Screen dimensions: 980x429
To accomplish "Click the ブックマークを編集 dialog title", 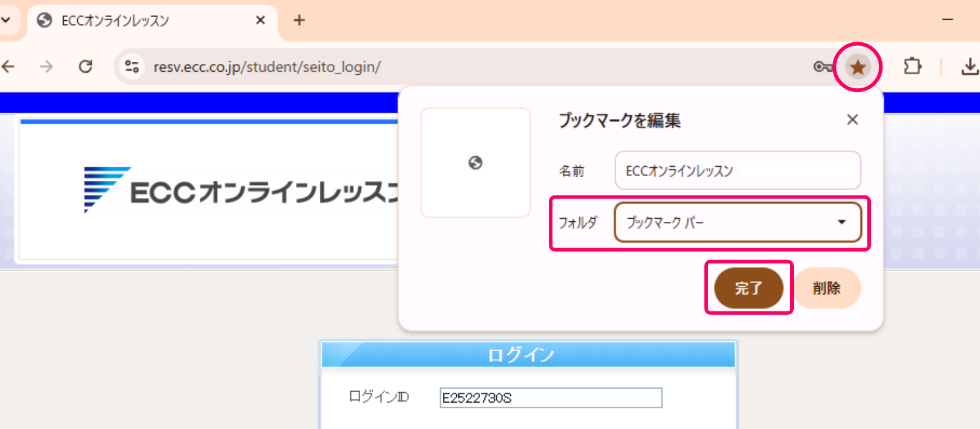I will (x=619, y=120).
